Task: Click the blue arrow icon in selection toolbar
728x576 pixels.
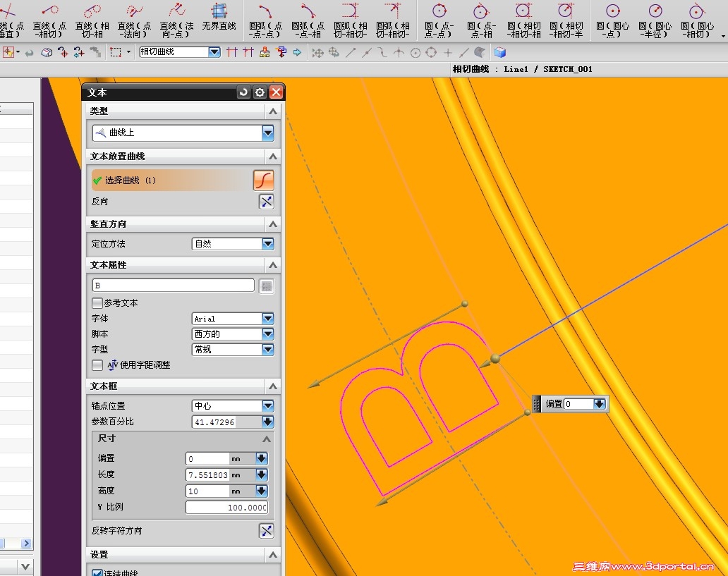Action: [297, 52]
